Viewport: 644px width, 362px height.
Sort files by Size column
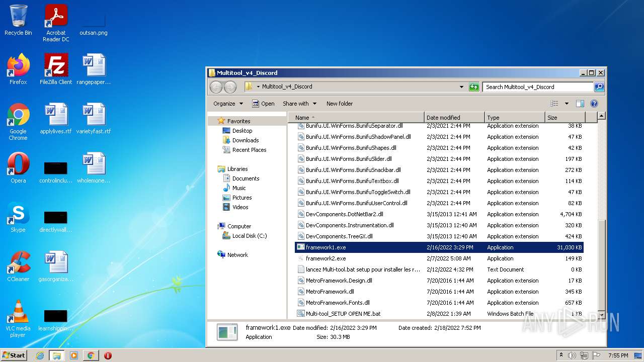(x=565, y=118)
